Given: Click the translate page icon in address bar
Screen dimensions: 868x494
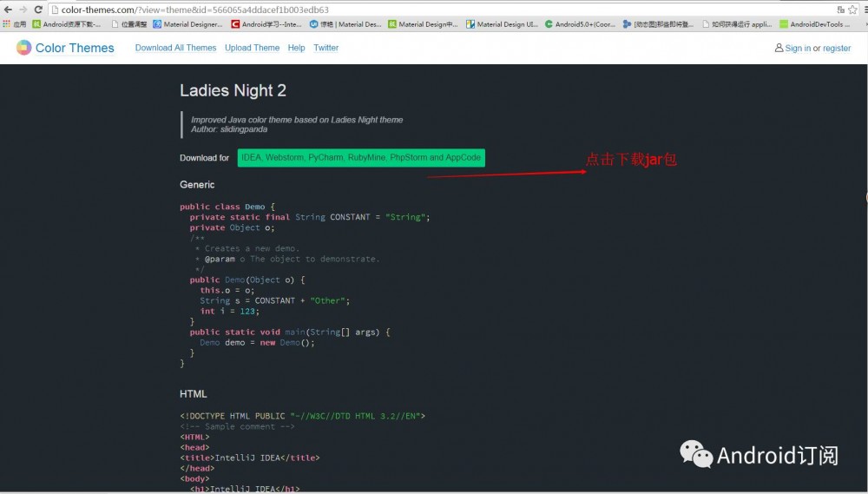Looking at the screenshot, I should click(x=841, y=10).
